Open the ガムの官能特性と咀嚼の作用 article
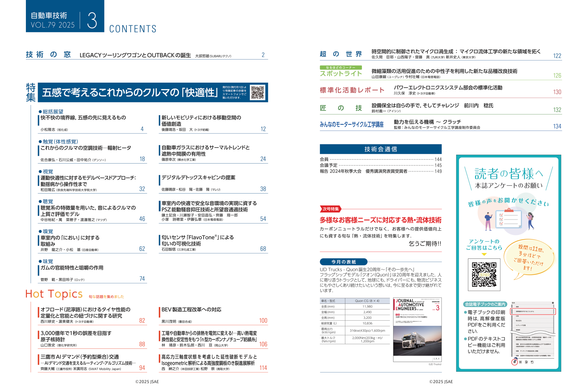 (x=72, y=268)
